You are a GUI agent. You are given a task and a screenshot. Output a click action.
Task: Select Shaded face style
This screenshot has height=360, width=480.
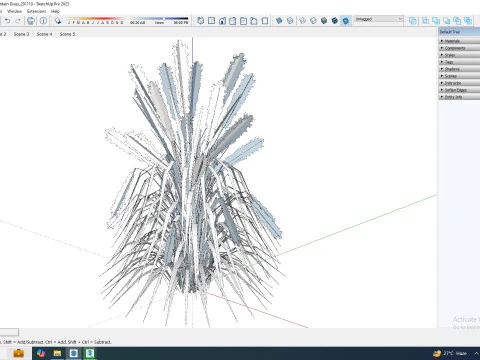coord(324,21)
